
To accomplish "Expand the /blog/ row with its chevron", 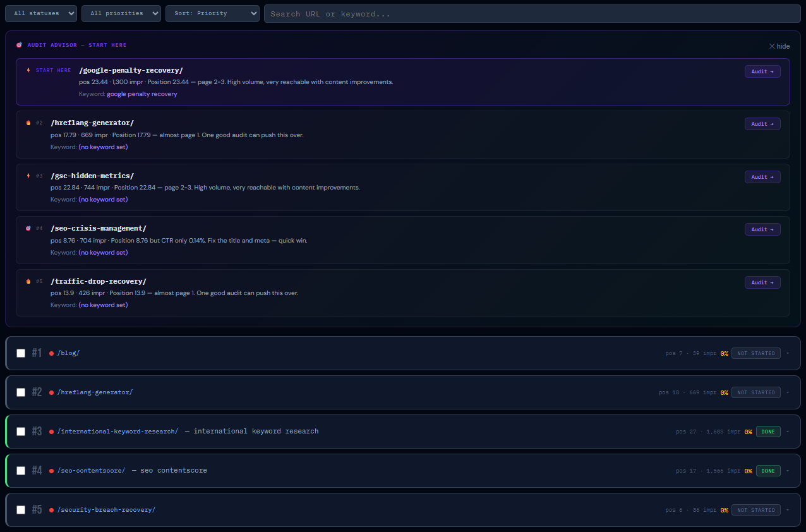I will coord(788,353).
